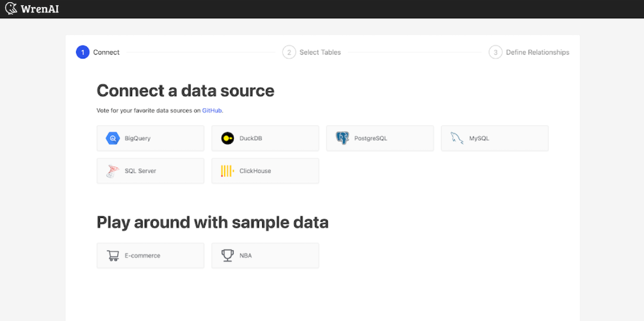Select the BigQuery hexagon icon
644x321 pixels.
point(113,138)
